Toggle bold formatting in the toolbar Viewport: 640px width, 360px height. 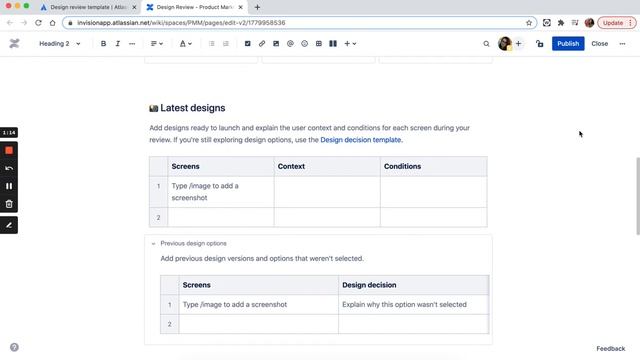(103, 44)
